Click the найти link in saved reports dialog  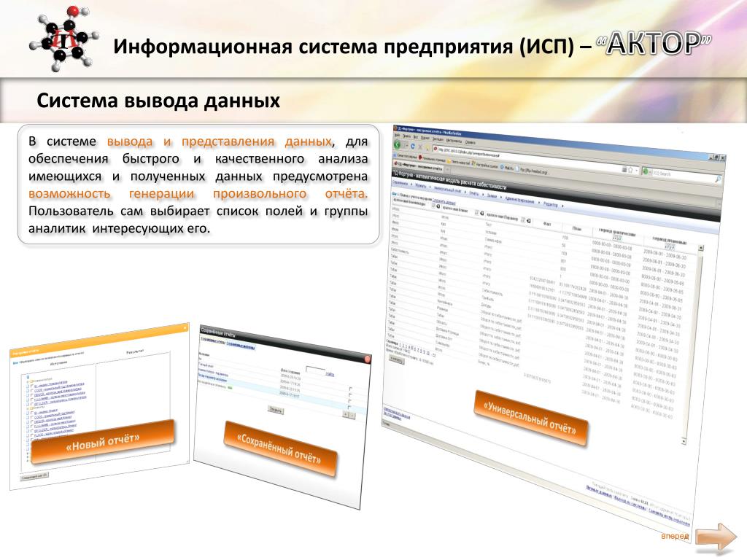(330, 374)
